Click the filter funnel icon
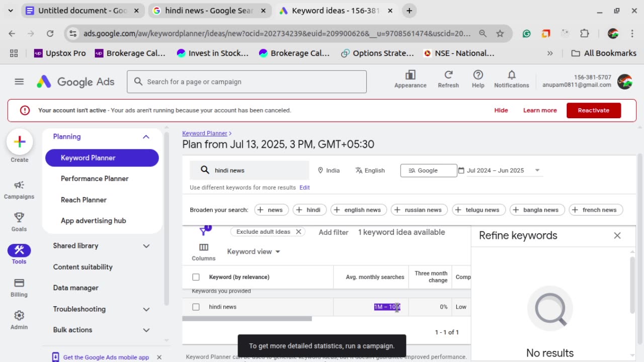This screenshot has width=644, height=362. 203,231
